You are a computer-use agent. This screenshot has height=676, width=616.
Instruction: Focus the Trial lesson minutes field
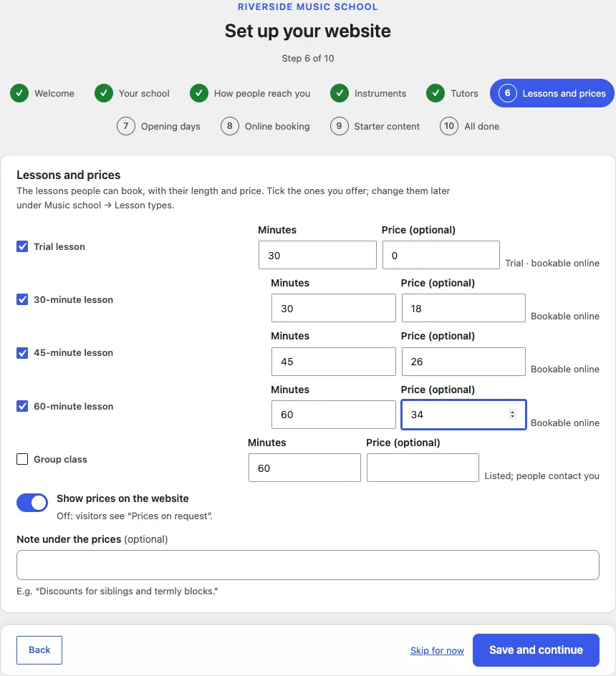point(317,255)
